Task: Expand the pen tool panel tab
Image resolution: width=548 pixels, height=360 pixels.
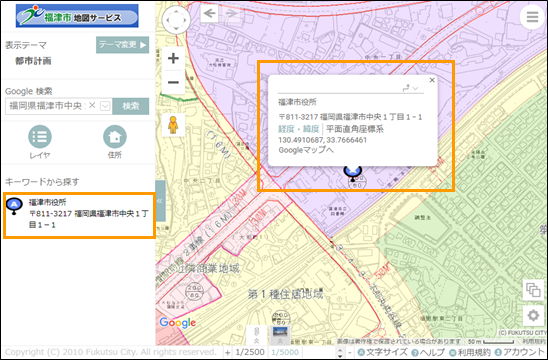Action: [256, 336]
